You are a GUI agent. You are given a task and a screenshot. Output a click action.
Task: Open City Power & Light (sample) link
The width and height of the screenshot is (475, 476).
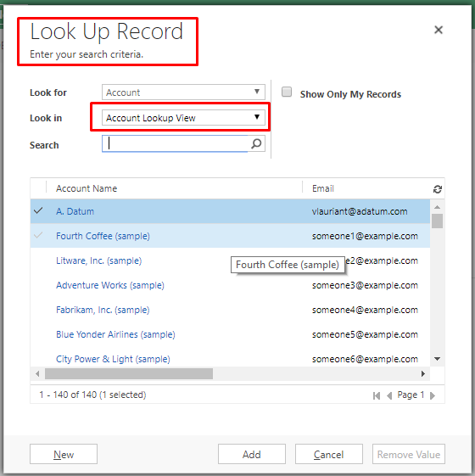pos(113,359)
